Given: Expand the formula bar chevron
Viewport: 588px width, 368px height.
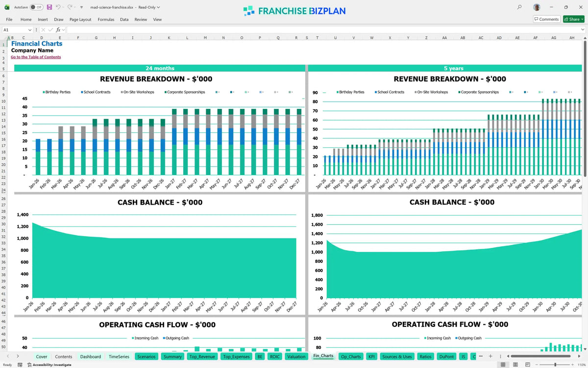Looking at the screenshot, I should [583, 30].
